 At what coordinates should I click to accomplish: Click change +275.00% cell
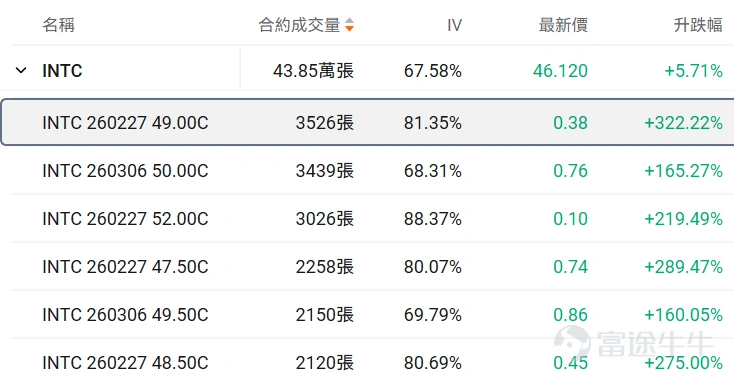(684, 363)
